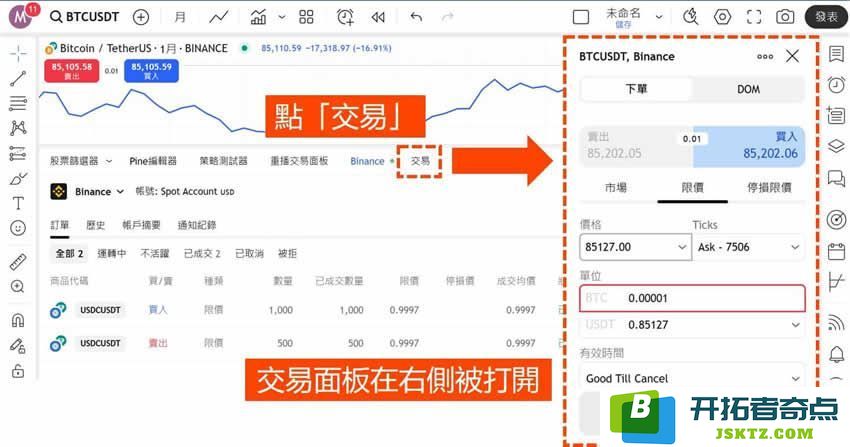The height and width of the screenshot is (447, 850).
Task: Select the text T tool
Action: click(18, 203)
